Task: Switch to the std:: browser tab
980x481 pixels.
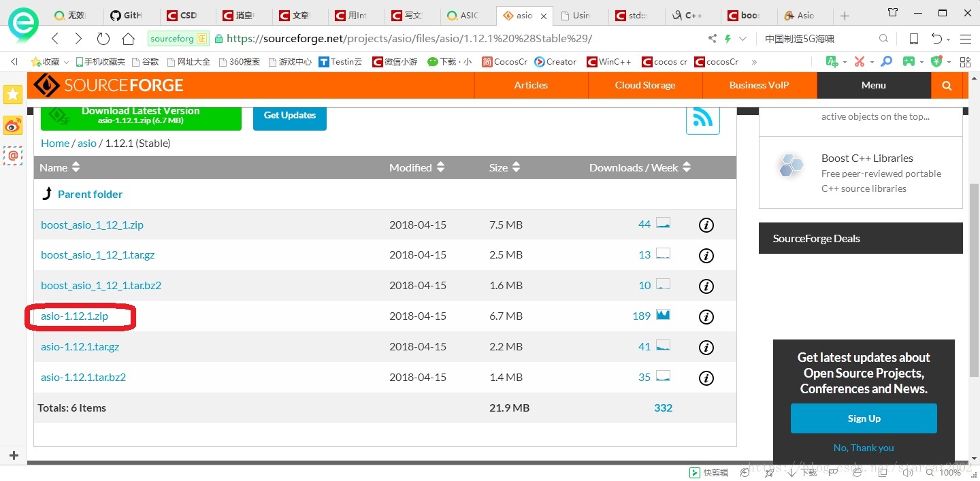Action: [636, 15]
